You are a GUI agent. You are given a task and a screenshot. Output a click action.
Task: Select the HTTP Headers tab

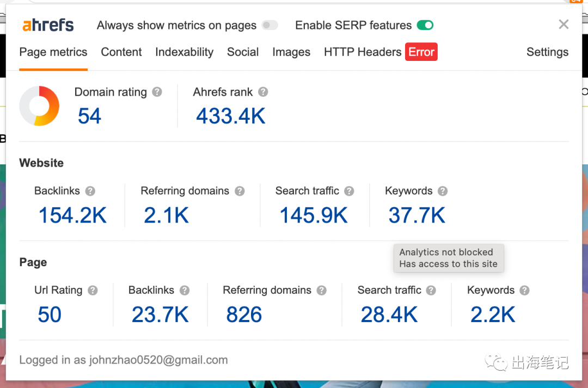coord(362,52)
